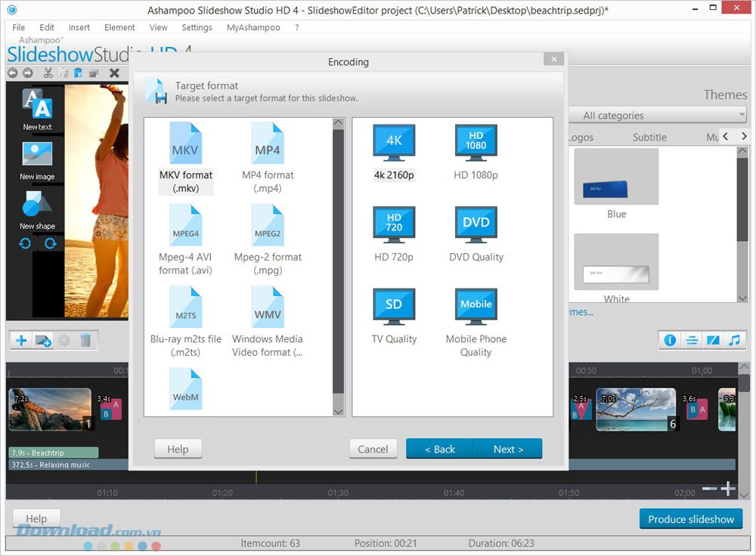Select the White theme thumbnail
Screen dimensions: 756x556
[616, 261]
